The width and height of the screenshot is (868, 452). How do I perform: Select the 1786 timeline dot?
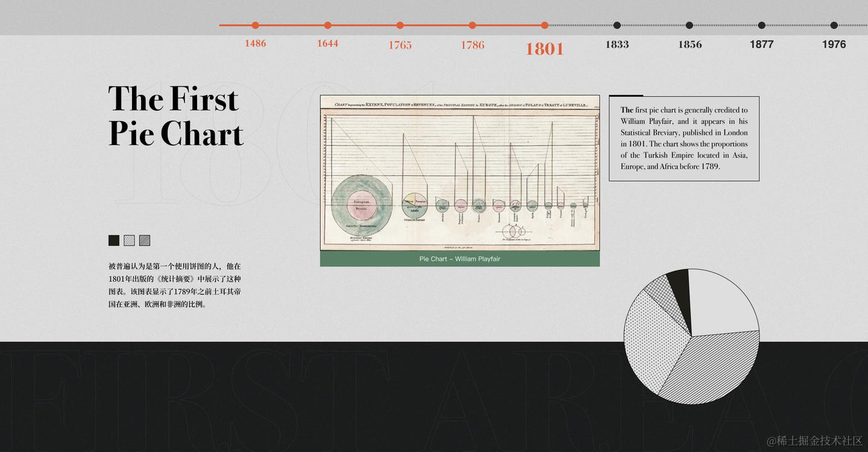pyautogui.click(x=473, y=25)
